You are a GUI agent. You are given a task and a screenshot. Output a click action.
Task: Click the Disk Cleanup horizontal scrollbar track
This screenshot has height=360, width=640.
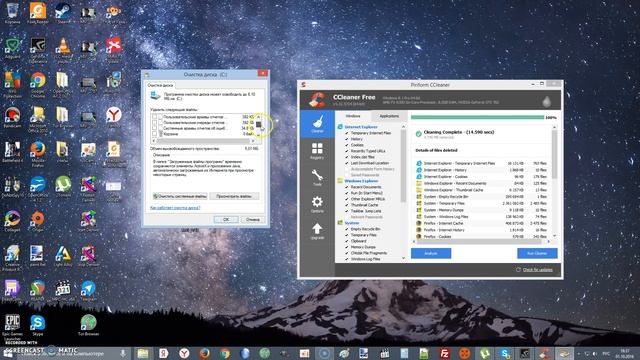pos(204,141)
